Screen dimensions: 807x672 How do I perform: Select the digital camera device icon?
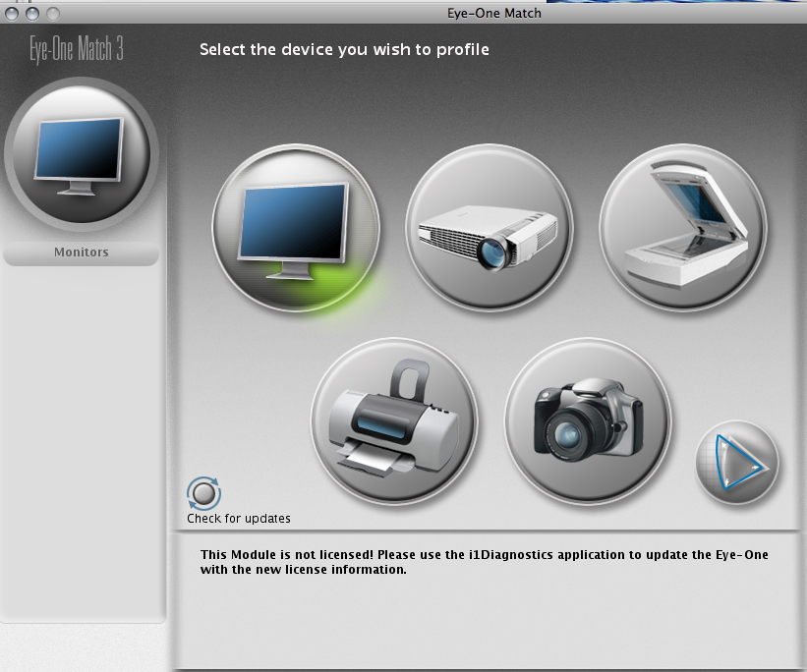(588, 420)
